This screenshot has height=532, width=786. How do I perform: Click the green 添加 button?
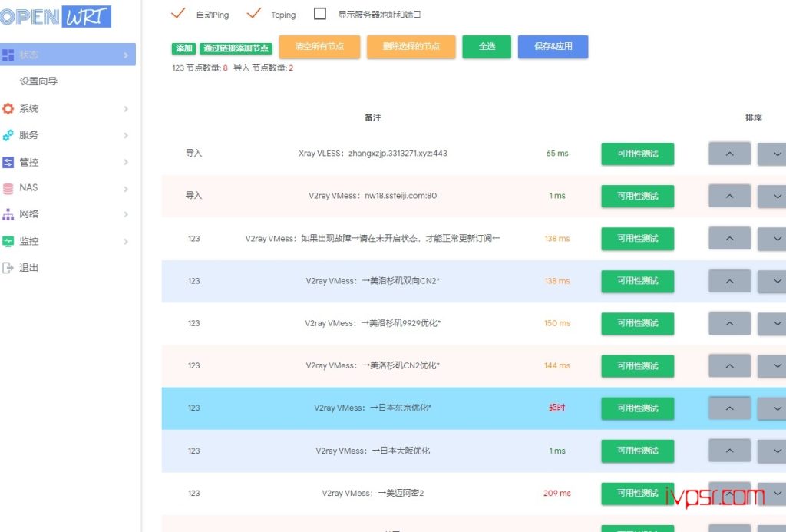point(184,48)
